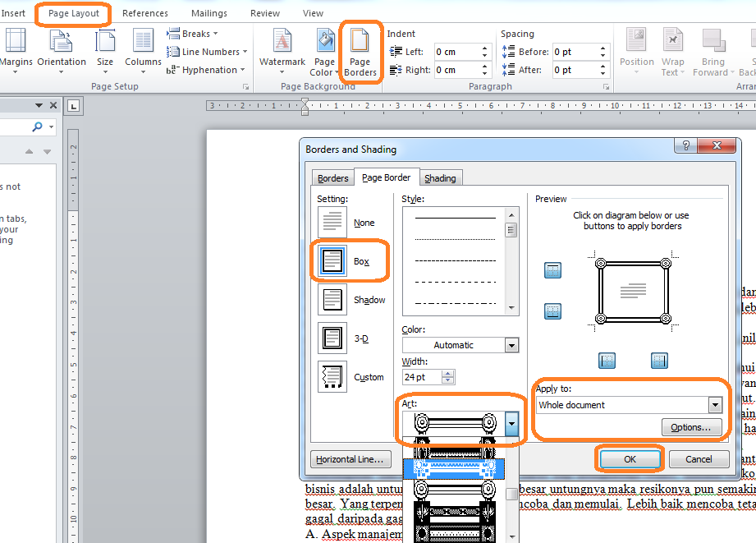
Task: Open the Breaks dropdown
Action: [x=193, y=33]
